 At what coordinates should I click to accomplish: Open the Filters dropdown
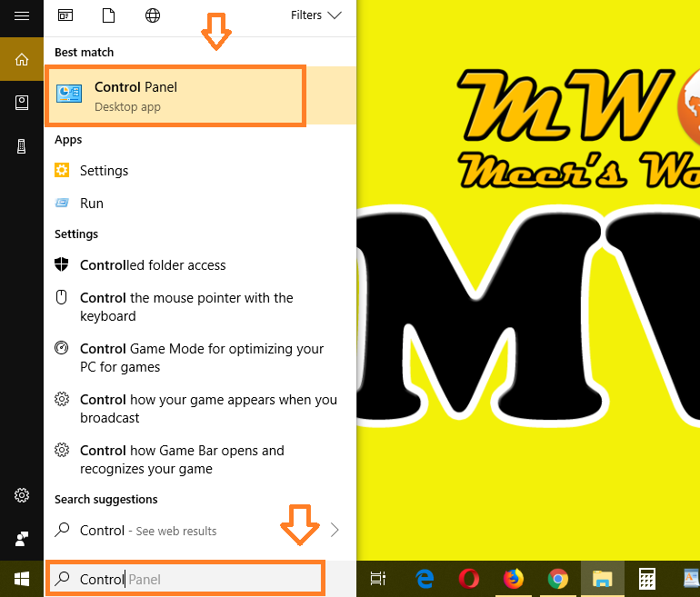316,15
